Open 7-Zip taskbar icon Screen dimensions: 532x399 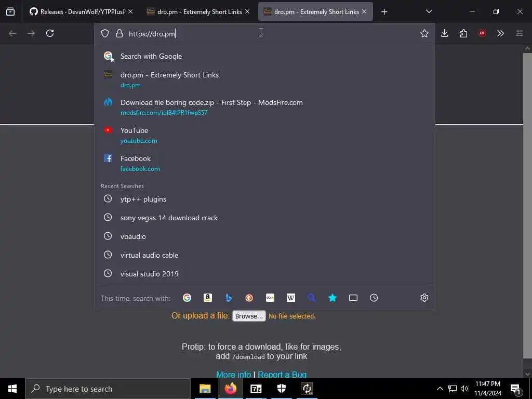[256, 389]
